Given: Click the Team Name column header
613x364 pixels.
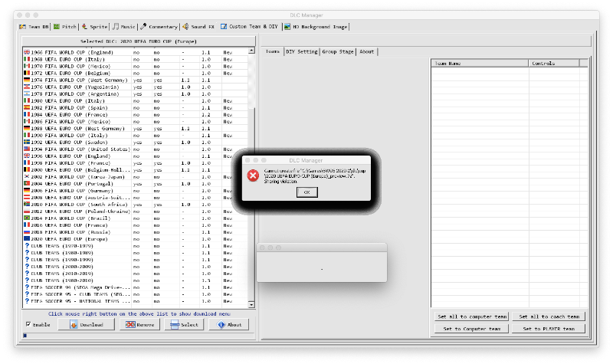Looking at the screenshot, I should point(479,64).
